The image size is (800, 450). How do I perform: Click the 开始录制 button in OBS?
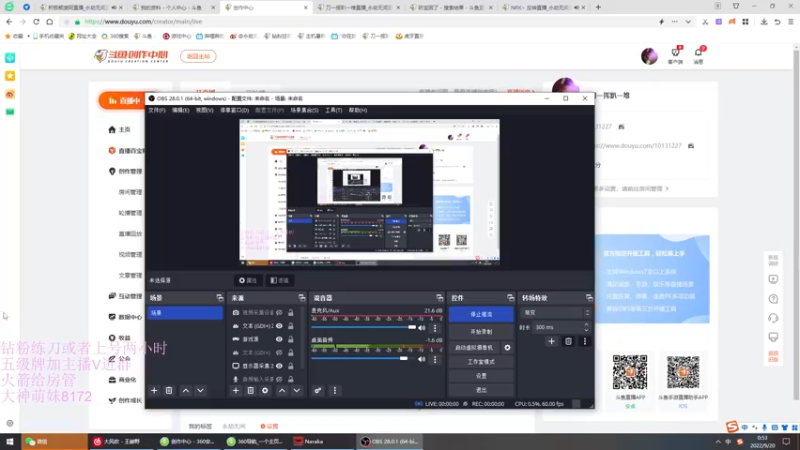tap(481, 332)
